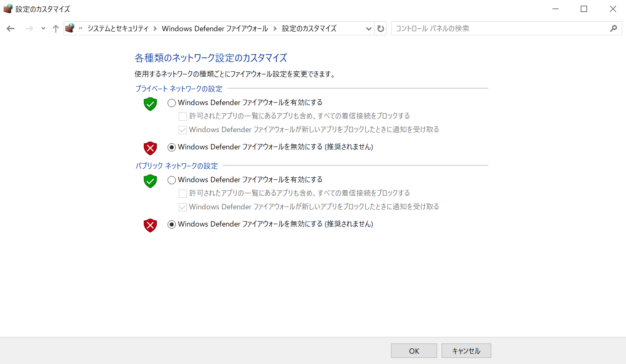Toggle new app block notification for private network
Image resolution: width=626 pixels, height=364 pixels.
pos(183,130)
